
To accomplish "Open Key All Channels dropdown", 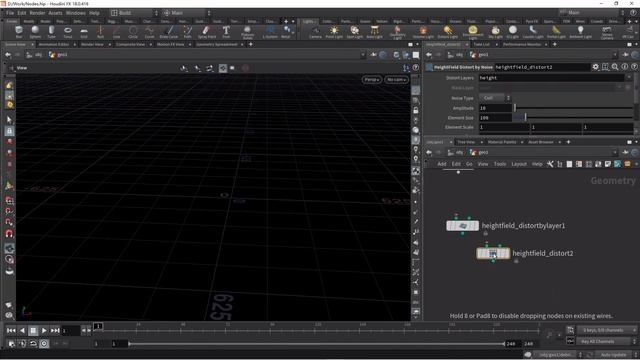I will point(606,341).
